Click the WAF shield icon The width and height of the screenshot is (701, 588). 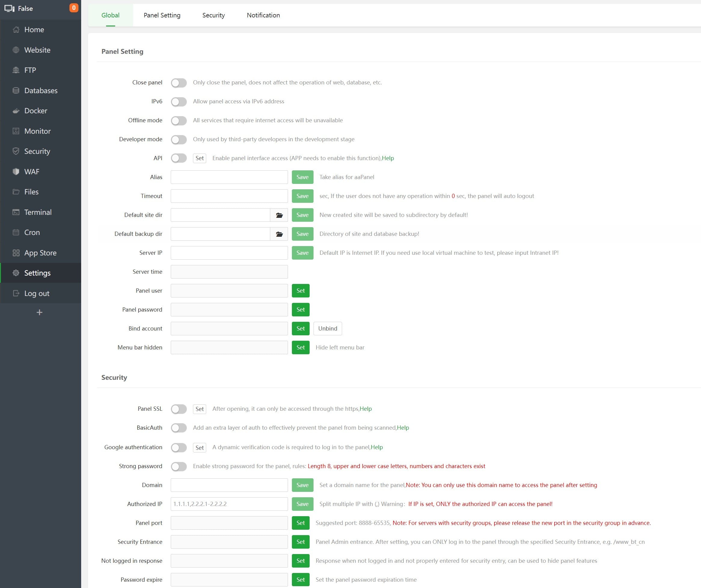(x=16, y=172)
